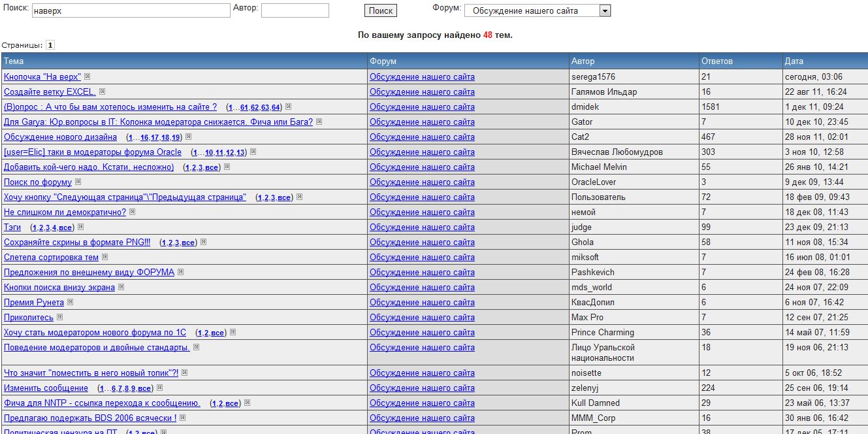The image size is (868, 434).
Task: Show all pages of 'Тэги' topic
Action: [x=65, y=227]
